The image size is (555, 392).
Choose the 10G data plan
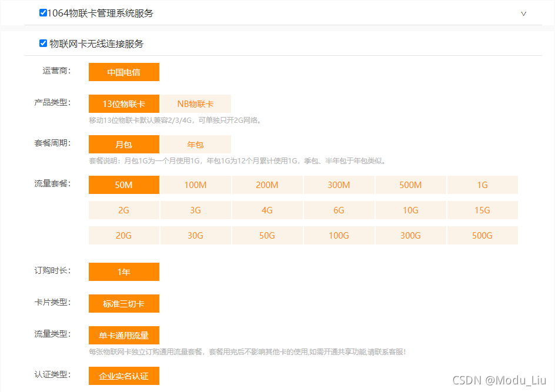[410, 210]
